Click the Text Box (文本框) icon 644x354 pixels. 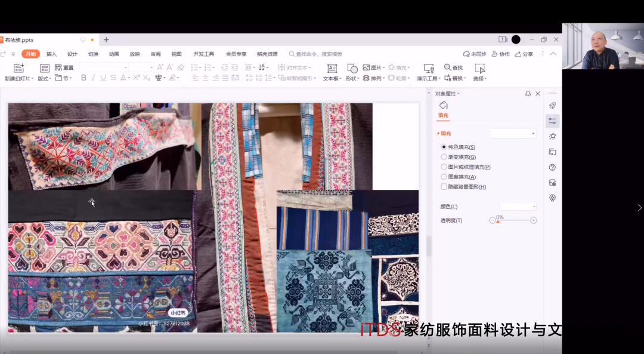coord(332,68)
